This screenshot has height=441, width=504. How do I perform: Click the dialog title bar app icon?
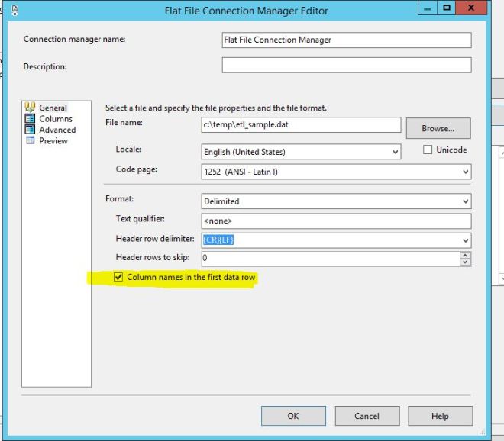click(x=14, y=10)
